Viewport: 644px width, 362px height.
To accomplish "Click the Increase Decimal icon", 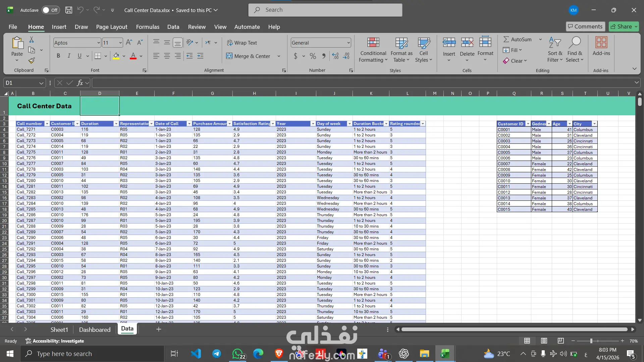I will coord(335,56).
